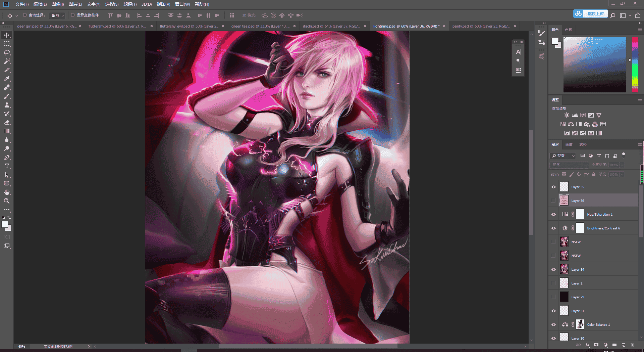This screenshot has width=644, height=352.
Task: Add a Color Balance adjustment icon
Action: (x=571, y=124)
